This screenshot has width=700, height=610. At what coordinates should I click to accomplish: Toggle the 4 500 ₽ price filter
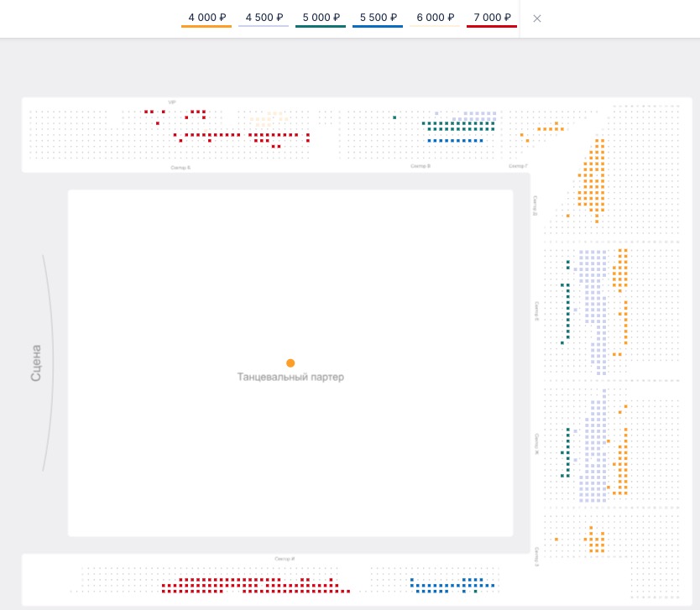tap(263, 18)
